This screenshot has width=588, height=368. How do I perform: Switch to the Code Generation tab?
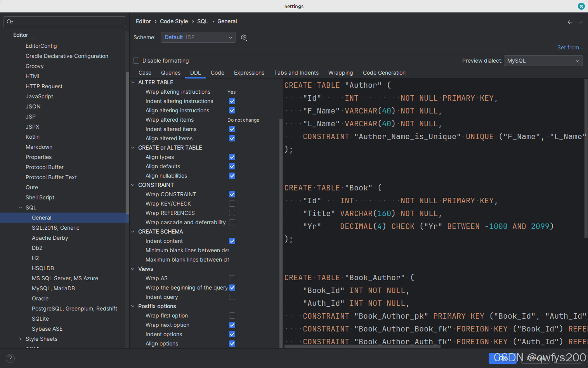click(x=384, y=73)
